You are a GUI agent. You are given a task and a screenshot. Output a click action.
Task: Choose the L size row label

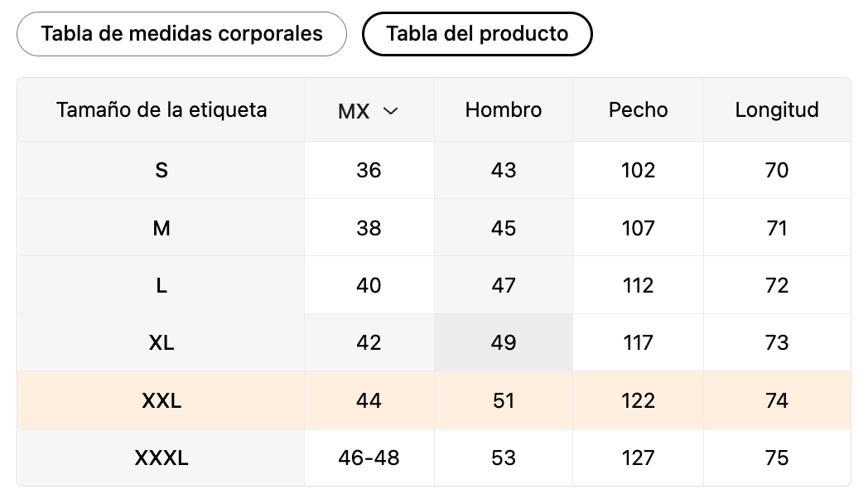(x=162, y=286)
